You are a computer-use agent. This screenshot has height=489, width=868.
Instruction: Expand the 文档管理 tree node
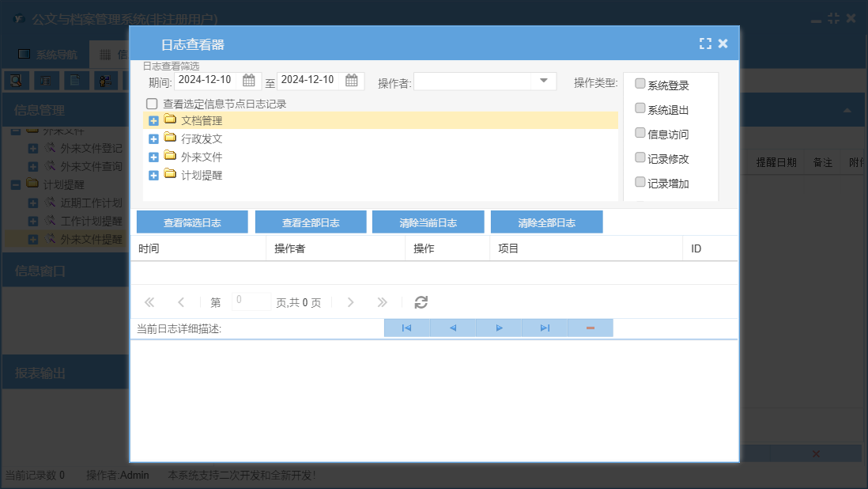[154, 121]
